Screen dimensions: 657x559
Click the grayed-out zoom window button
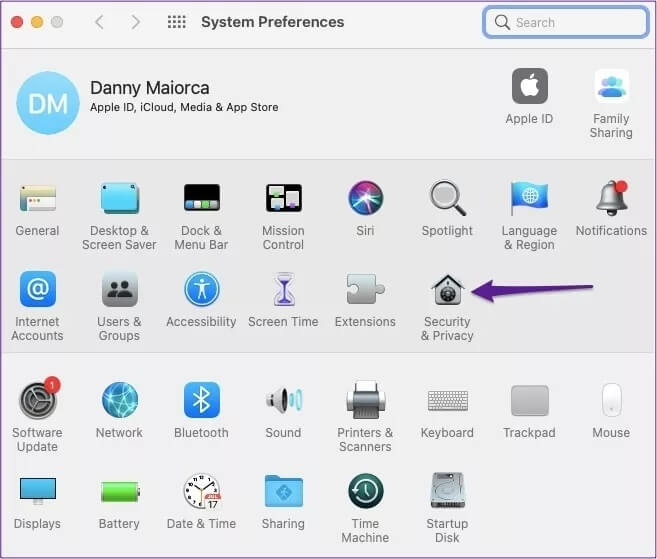pyautogui.click(x=57, y=22)
